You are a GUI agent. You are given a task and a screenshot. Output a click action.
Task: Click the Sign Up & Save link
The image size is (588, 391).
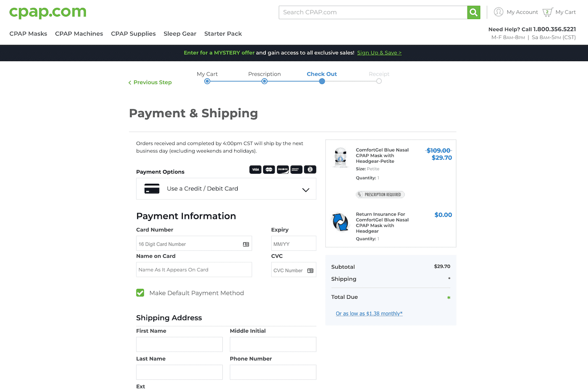(x=379, y=53)
